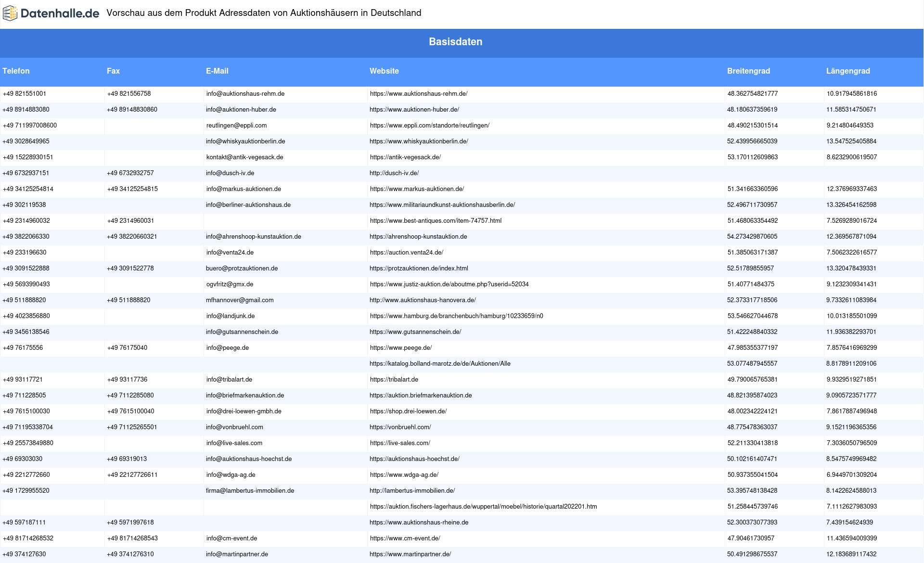Select email firma@lambertus-immobilien.de
924x563 pixels.
point(250,491)
